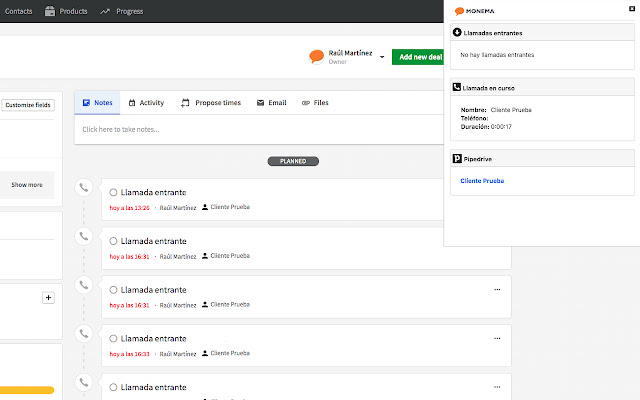640x400 pixels.
Task: Click the notes field to take notes
Action: click(259, 129)
